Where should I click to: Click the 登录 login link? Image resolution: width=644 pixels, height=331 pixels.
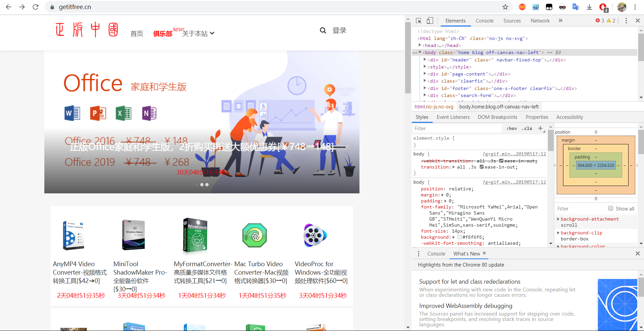[x=339, y=31]
